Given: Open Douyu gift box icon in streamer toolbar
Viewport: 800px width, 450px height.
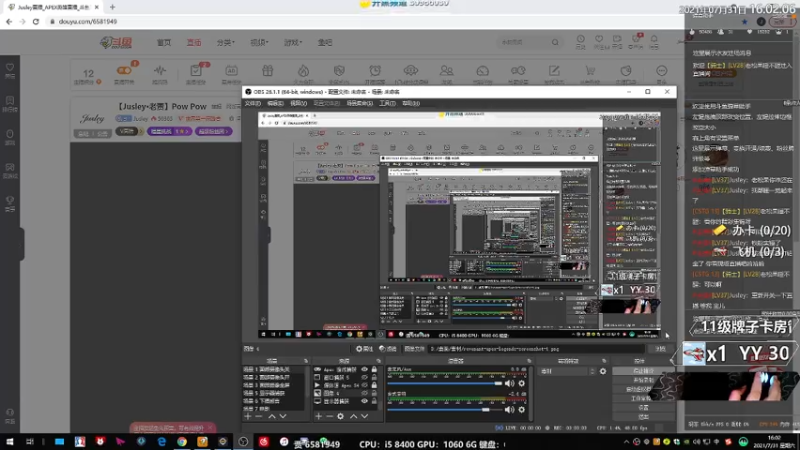Looking at the screenshot, I should (x=267, y=73).
